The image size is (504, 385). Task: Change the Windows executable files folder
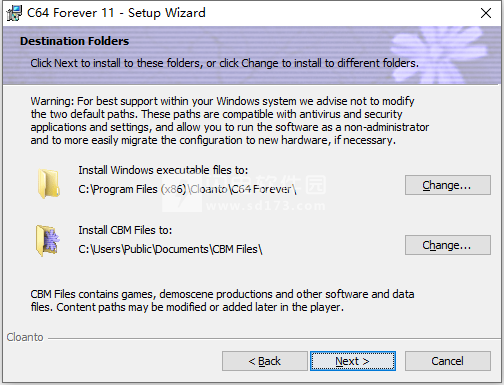tap(448, 185)
